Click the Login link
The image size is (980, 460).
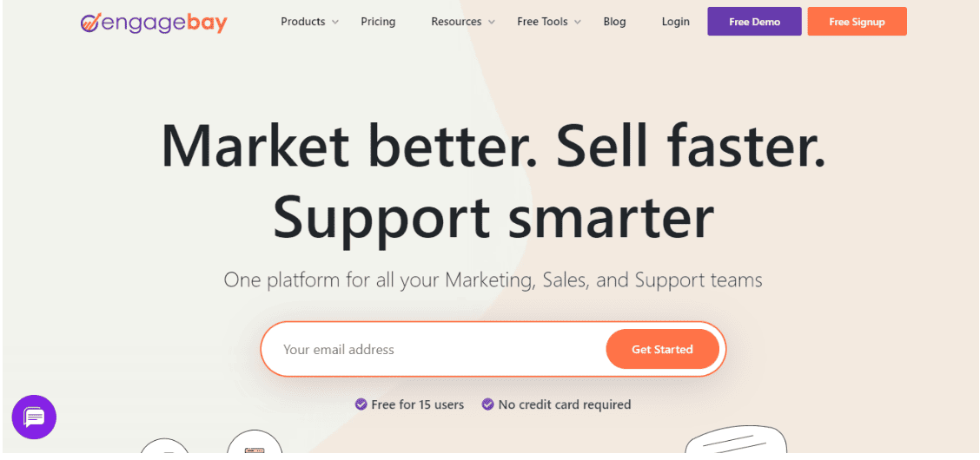[x=676, y=22]
